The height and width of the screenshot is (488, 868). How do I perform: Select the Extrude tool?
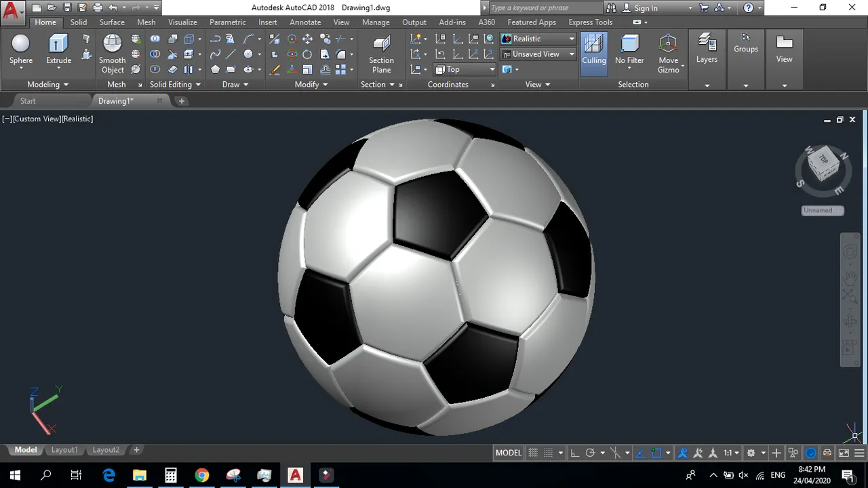point(58,49)
